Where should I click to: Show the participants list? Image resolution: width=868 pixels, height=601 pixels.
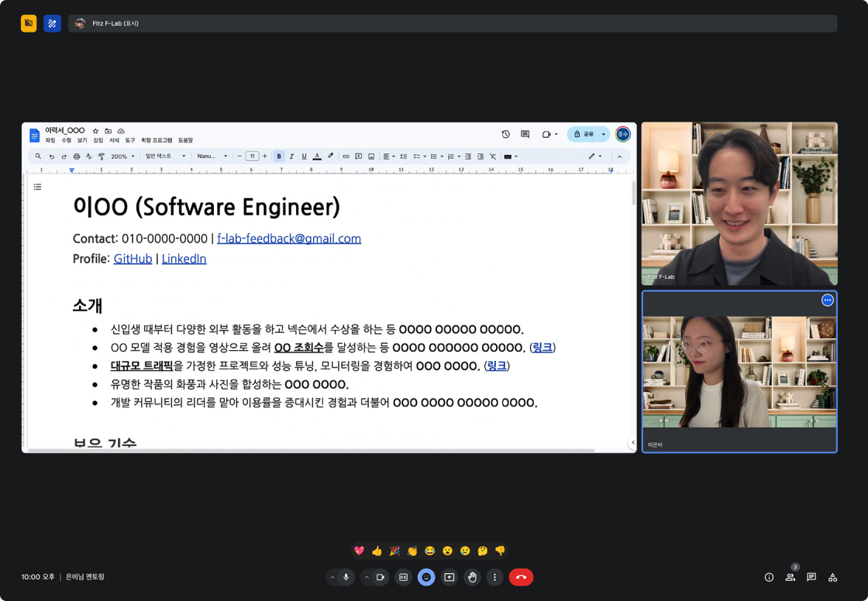point(790,577)
